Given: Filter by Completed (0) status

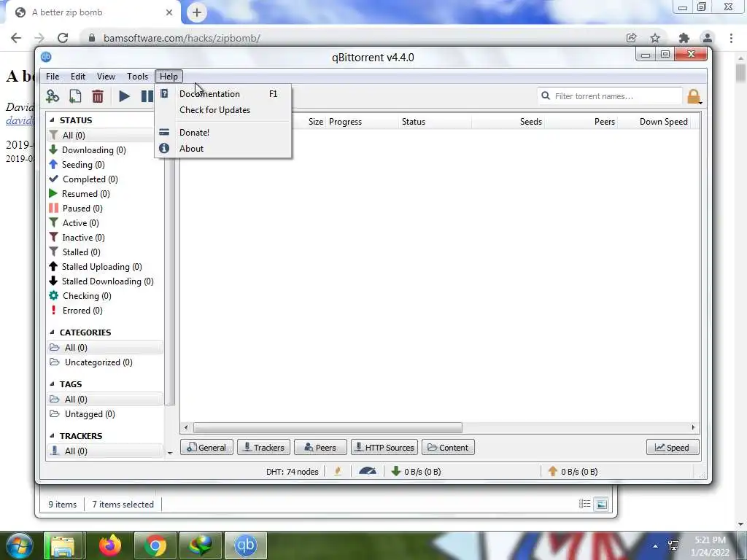Looking at the screenshot, I should (x=105, y=179).
